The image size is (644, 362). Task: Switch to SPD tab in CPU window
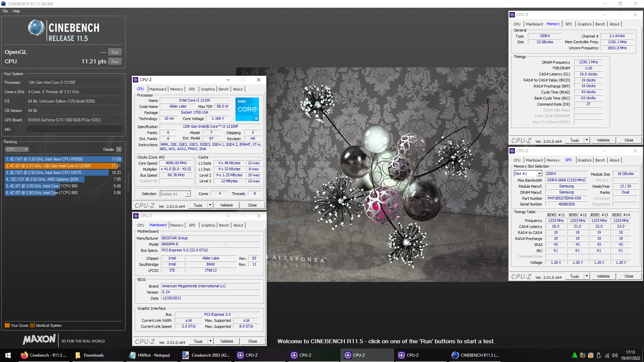pos(192,89)
